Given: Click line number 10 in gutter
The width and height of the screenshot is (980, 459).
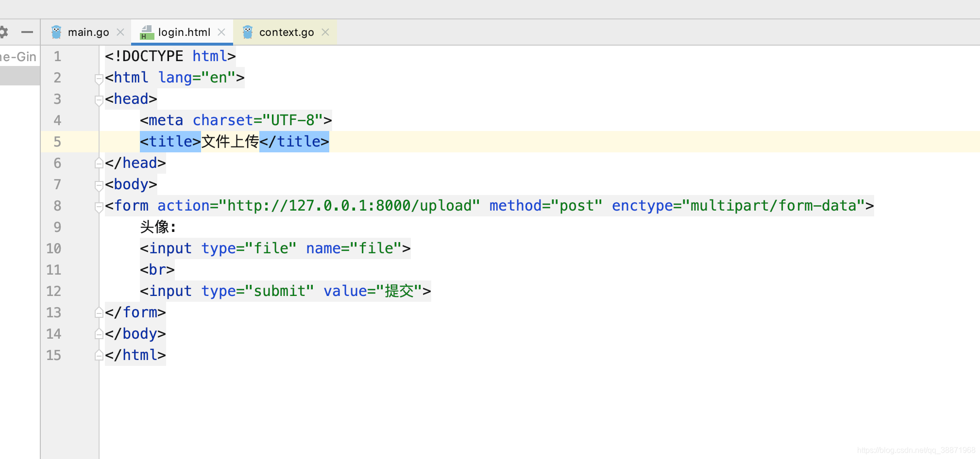Looking at the screenshot, I should [53, 248].
